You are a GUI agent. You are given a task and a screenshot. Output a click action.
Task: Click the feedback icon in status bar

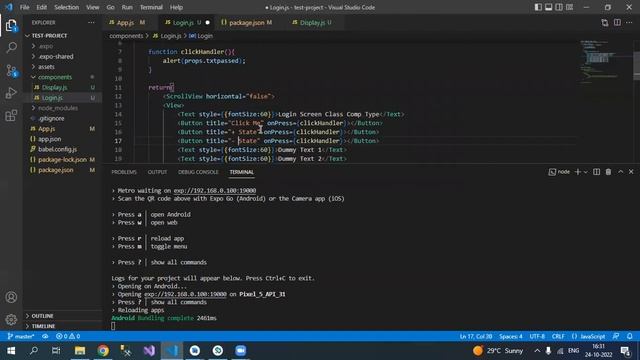(x=616, y=336)
